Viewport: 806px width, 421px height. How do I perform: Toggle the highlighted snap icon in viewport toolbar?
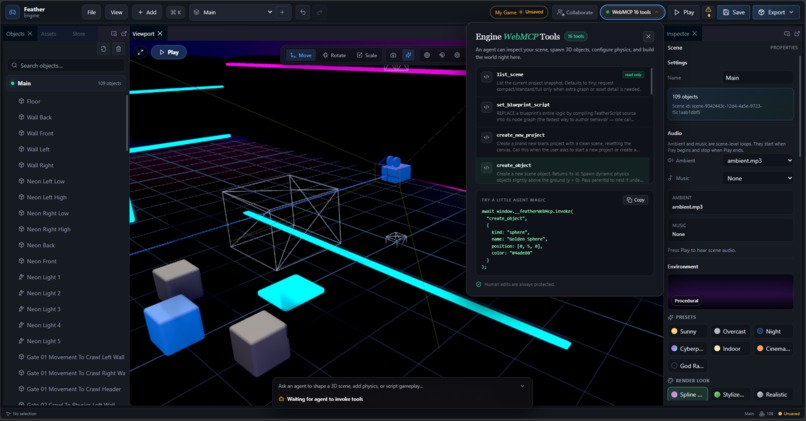coord(408,55)
